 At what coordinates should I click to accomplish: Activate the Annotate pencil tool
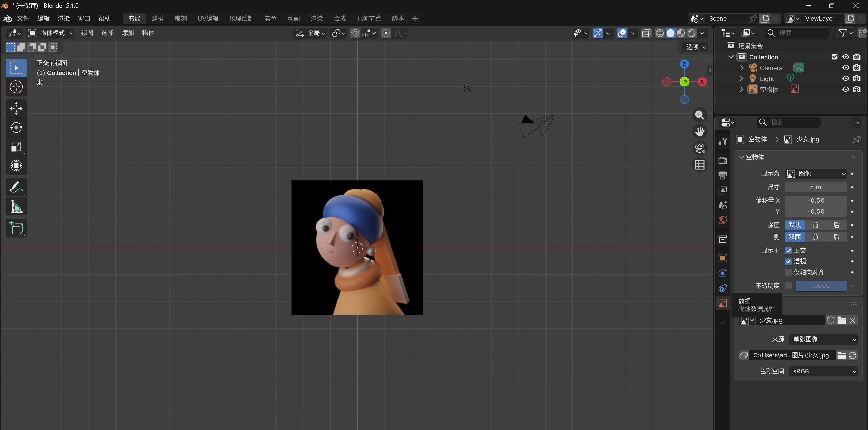[16, 187]
